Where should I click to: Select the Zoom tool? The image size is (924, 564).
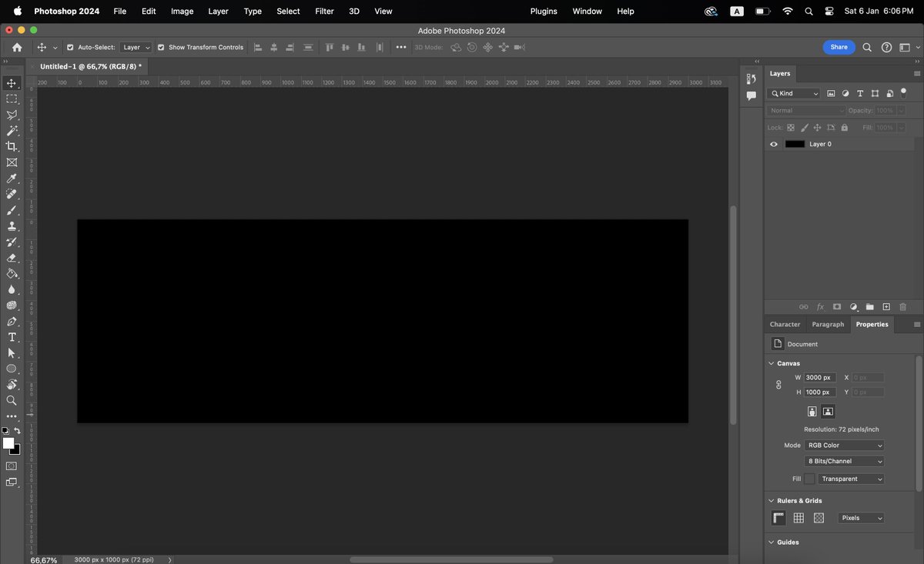pyautogui.click(x=12, y=400)
